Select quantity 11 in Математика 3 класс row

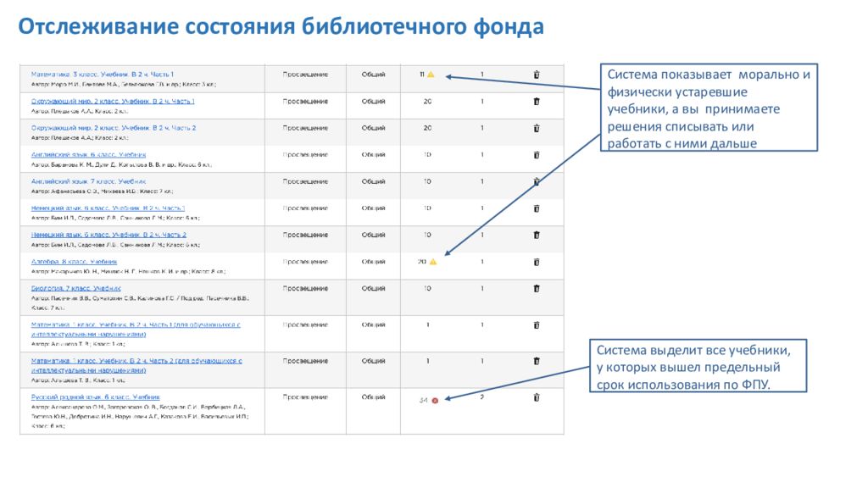point(422,75)
